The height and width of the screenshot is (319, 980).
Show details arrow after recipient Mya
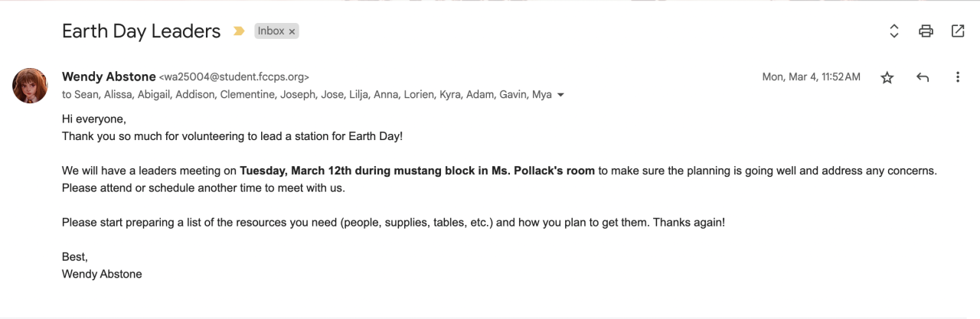(561, 96)
